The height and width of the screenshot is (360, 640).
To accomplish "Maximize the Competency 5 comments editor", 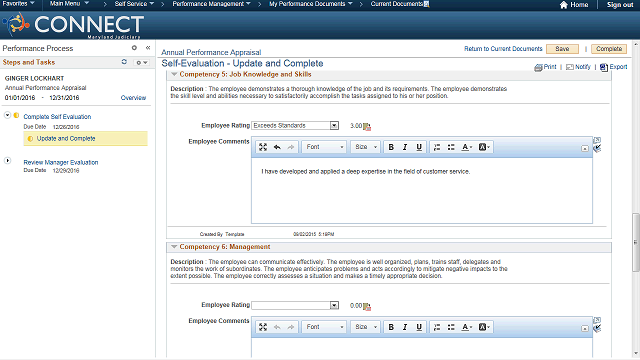I will (263, 147).
